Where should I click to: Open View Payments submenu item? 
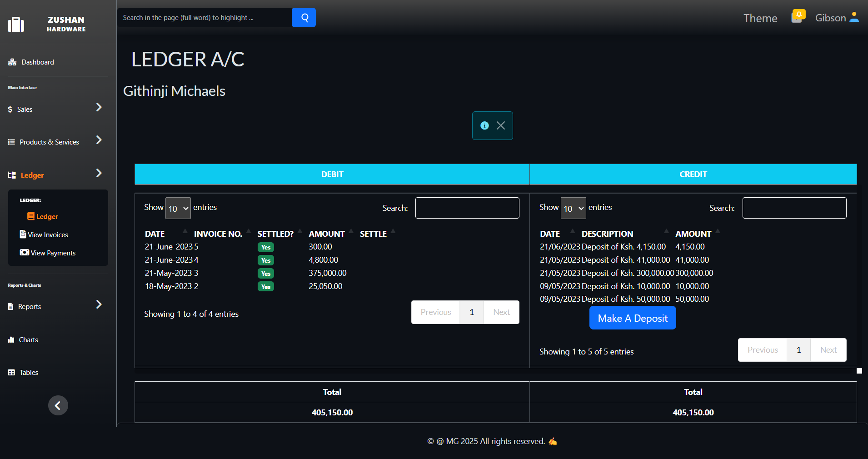[53, 253]
